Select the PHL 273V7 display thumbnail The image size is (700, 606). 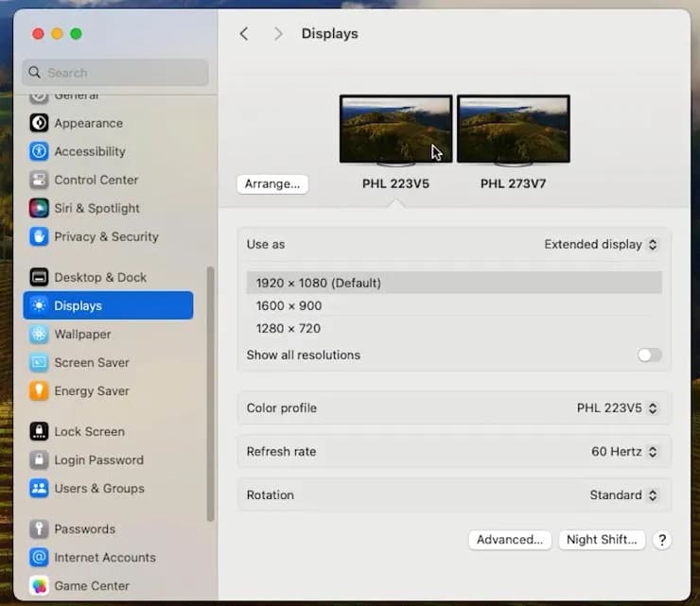point(513,130)
